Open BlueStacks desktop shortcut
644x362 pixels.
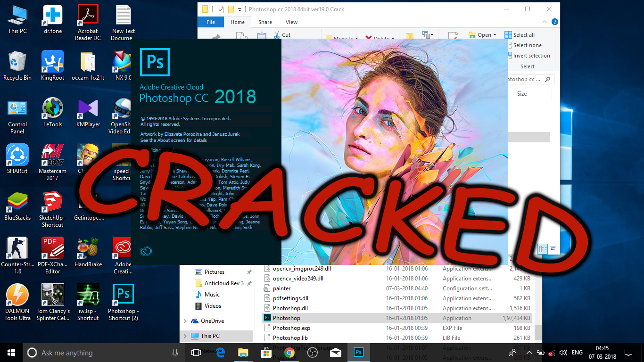tap(17, 206)
